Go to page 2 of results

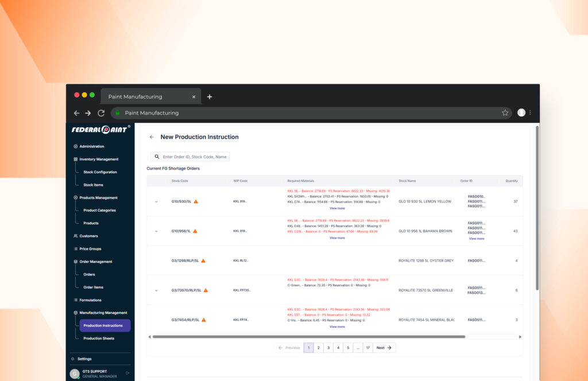pyautogui.click(x=318, y=348)
